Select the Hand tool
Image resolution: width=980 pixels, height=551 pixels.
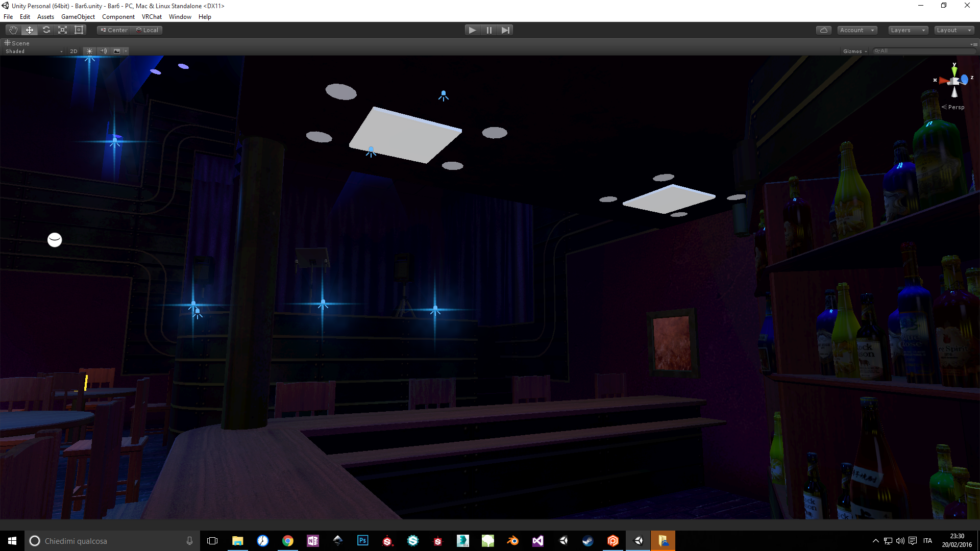(13, 30)
